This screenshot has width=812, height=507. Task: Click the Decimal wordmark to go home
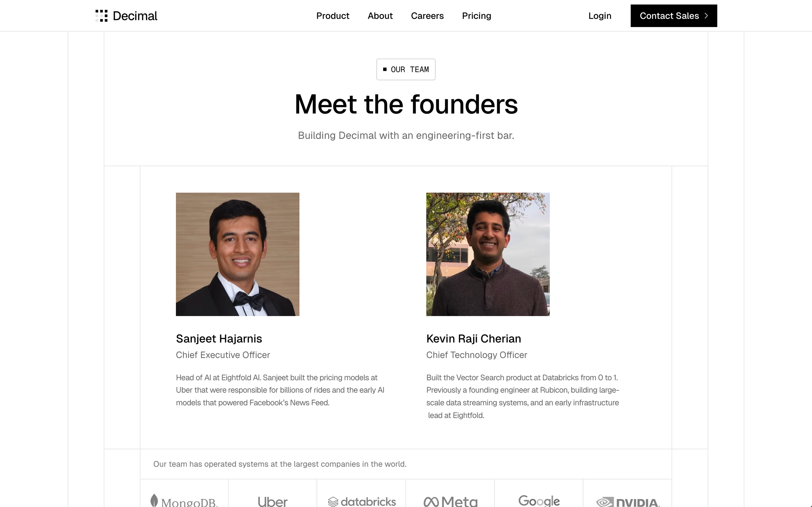(135, 16)
